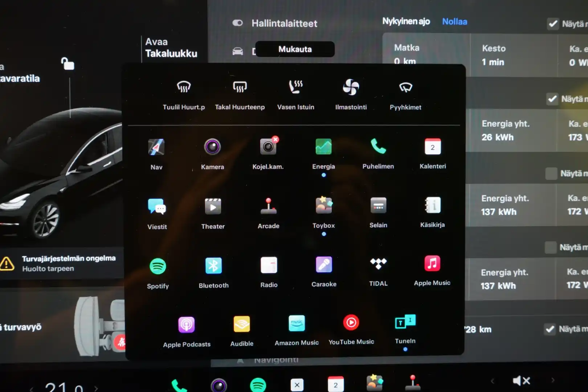Increase temperature with right arrow
Viewport: 588px width, 392px height.
(96, 388)
